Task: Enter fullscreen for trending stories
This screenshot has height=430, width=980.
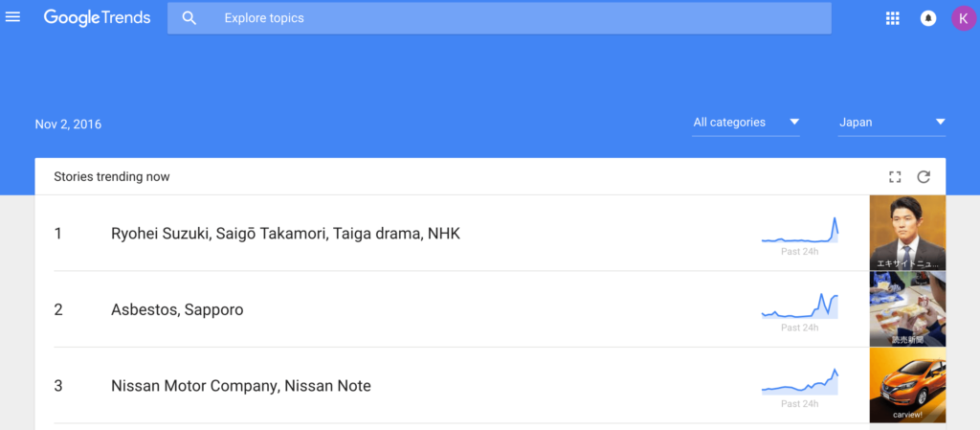Action: coord(895,176)
